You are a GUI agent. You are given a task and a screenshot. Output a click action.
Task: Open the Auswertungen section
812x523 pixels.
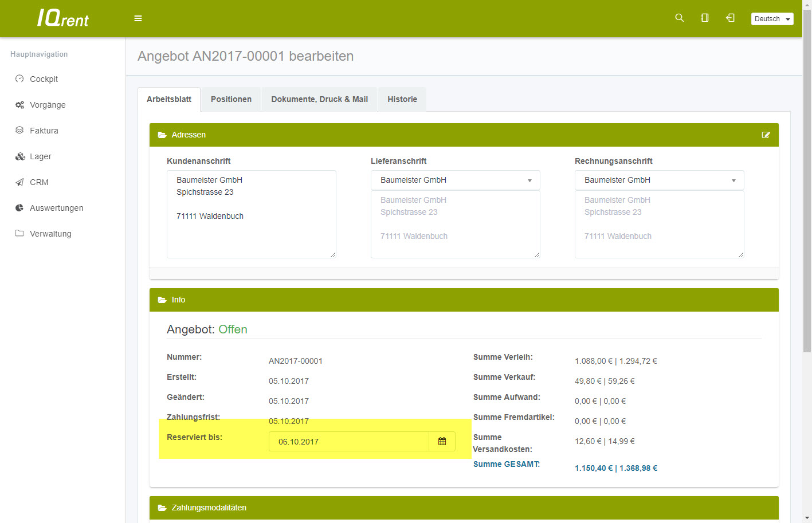coord(56,208)
